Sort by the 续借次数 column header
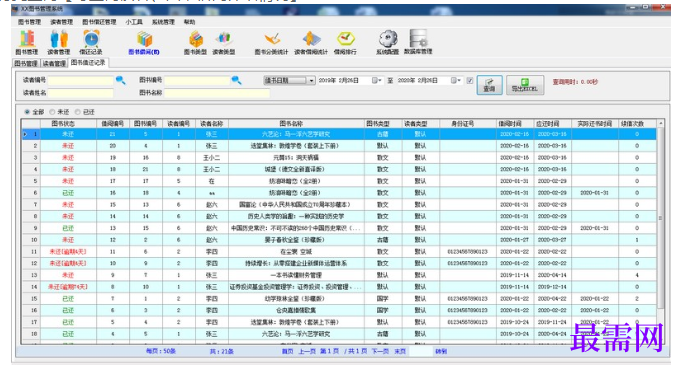The width and height of the screenshot is (682, 369). point(637,124)
